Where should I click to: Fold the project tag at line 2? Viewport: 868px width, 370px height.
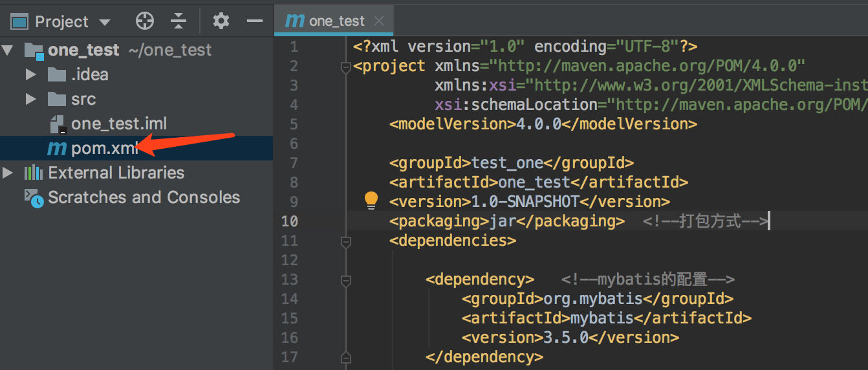coord(345,67)
